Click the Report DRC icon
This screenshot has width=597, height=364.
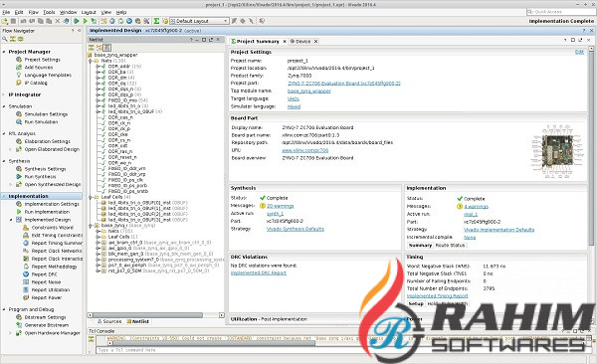tap(26, 273)
